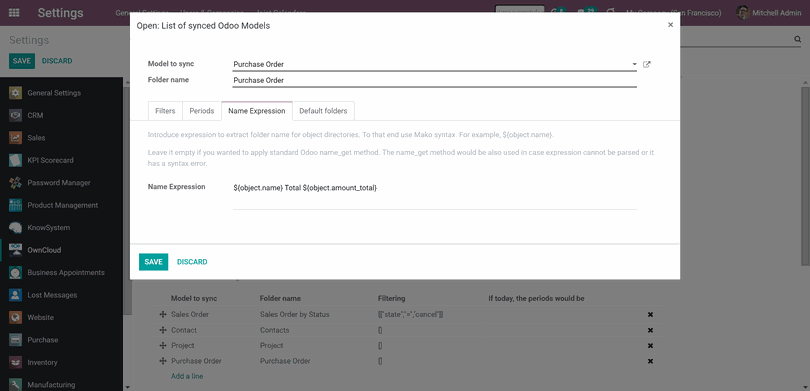Click SAVE on the Settings page
Viewport: 810px width, 391px height.
pyautogui.click(x=22, y=61)
